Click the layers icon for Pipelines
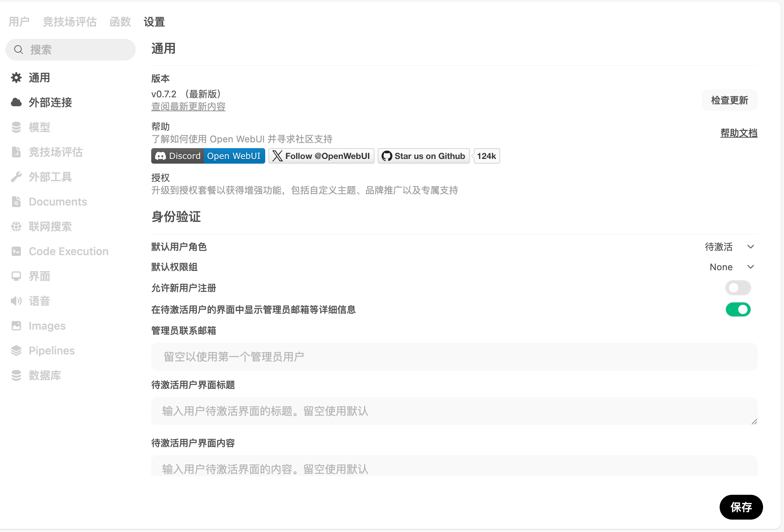Screen dimensions: 784x532 pos(16,351)
